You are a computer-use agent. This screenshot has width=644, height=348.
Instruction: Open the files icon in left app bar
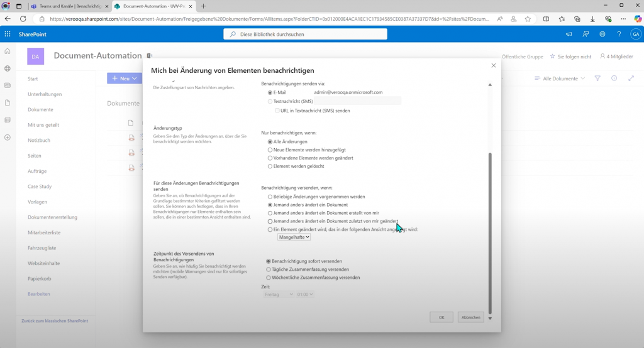[x=8, y=102]
